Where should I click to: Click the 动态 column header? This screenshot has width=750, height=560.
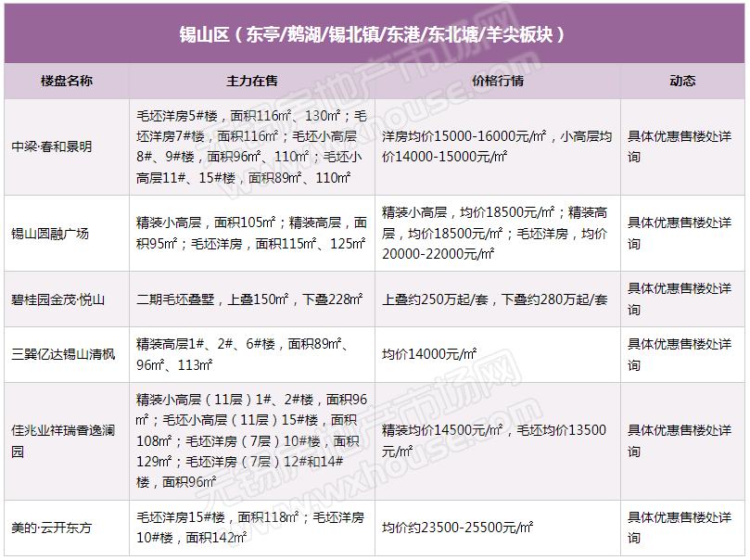682,82
